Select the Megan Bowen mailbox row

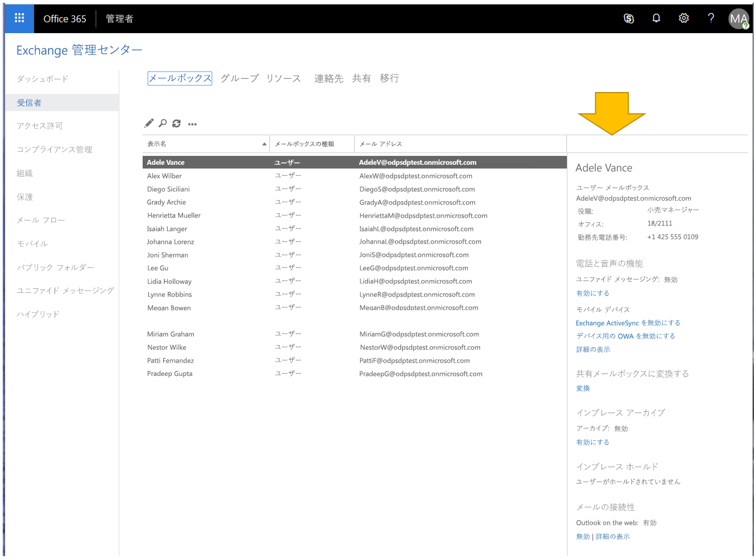coord(169,308)
